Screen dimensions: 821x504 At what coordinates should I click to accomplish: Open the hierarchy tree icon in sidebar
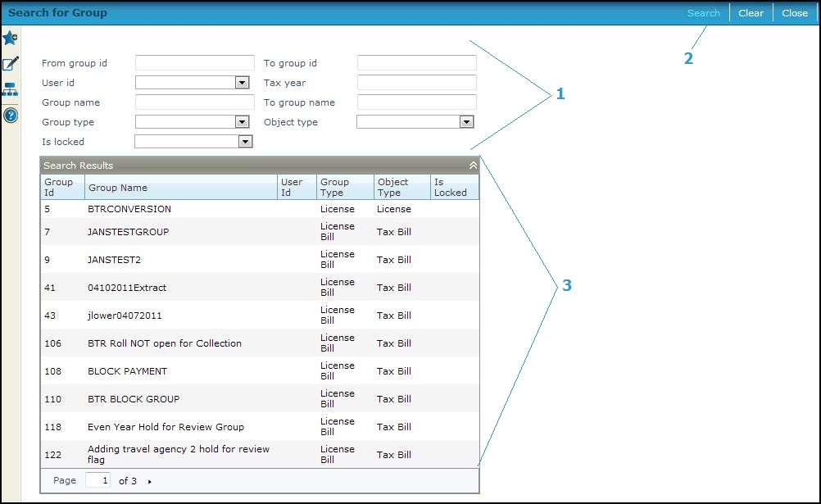(x=10, y=89)
